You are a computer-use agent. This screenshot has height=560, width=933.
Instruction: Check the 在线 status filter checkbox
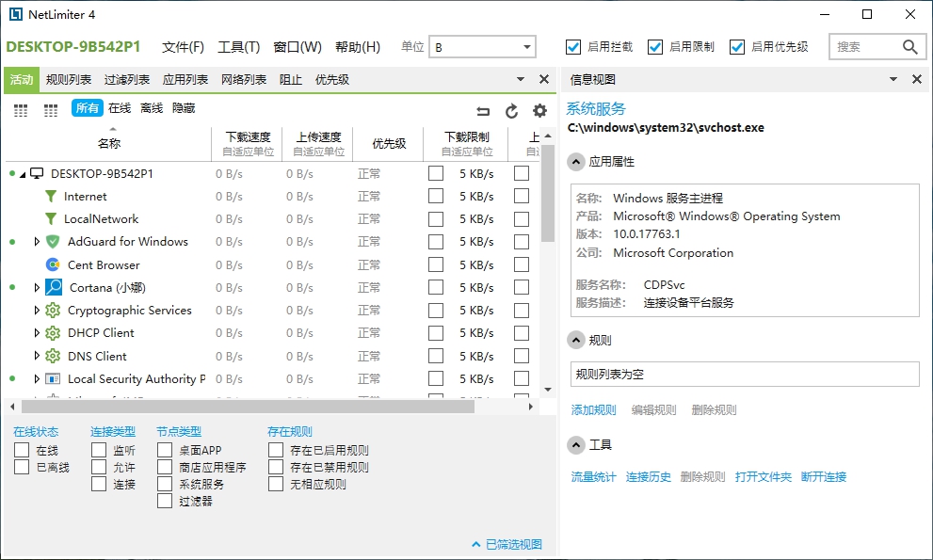[x=22, y=450]
